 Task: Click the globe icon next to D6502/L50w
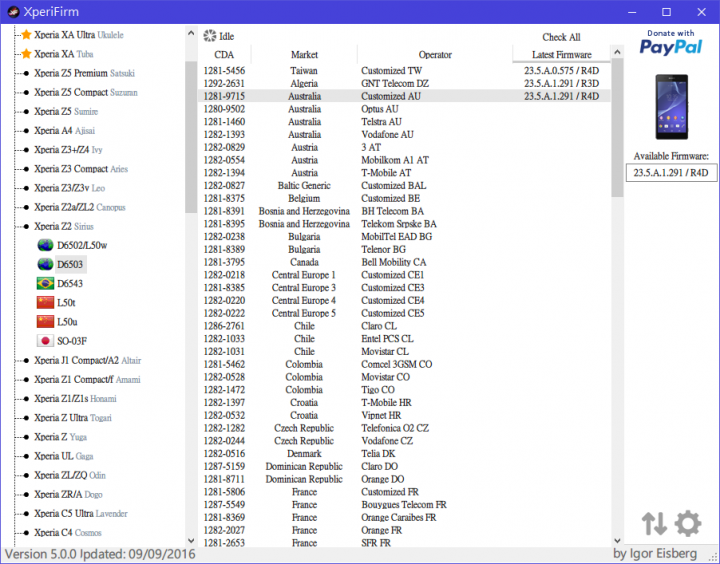point(45,245)
